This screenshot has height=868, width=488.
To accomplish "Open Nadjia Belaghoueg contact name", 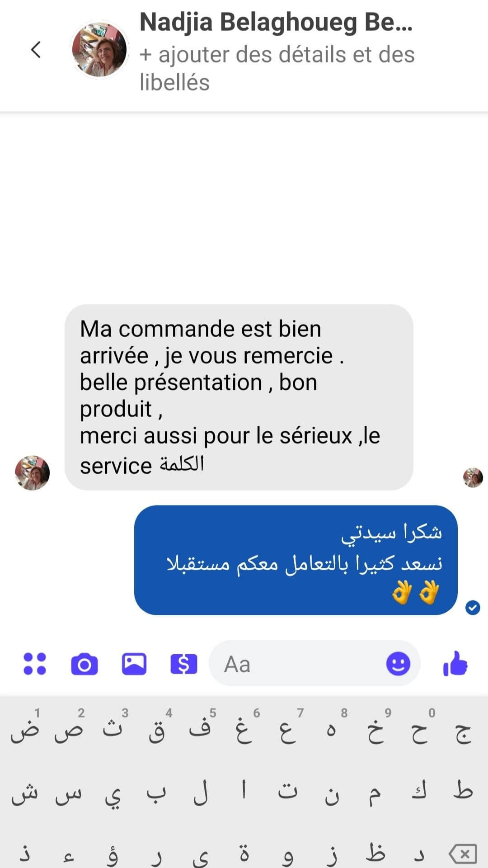I will [x=276, y=22].
